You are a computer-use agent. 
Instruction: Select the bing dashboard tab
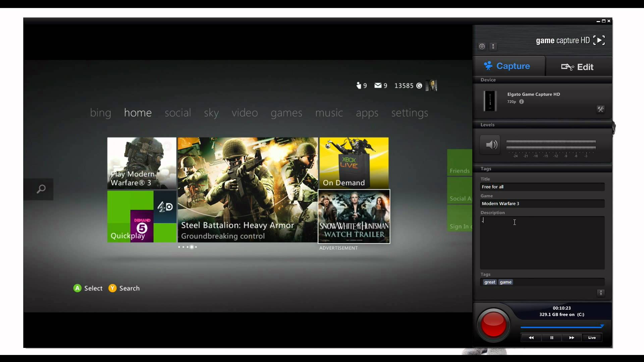100,113
